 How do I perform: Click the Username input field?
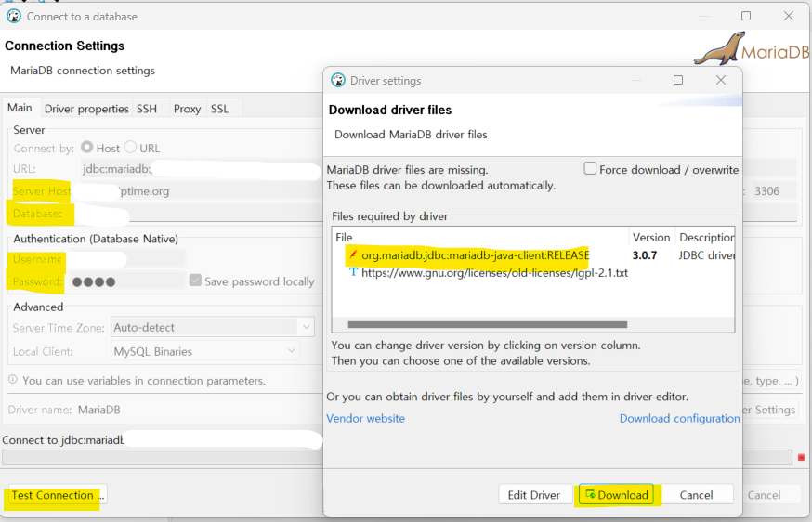[127, 258]
